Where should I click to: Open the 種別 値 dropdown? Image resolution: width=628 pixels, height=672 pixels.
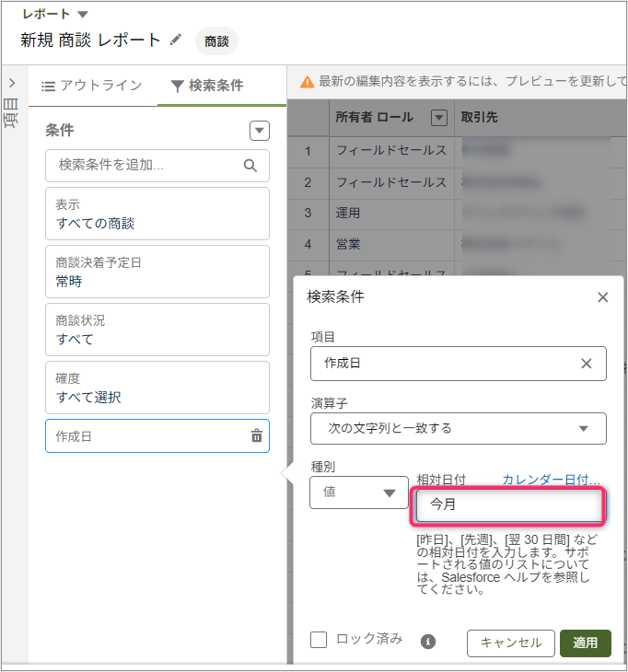[x=359, y=492]
